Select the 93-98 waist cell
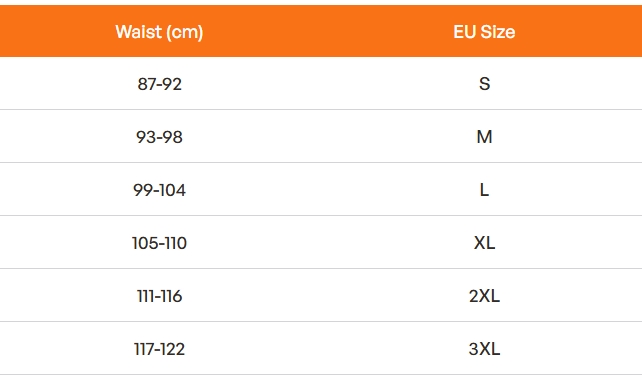This screenshot has width=642, height=380. click(159, 137)
